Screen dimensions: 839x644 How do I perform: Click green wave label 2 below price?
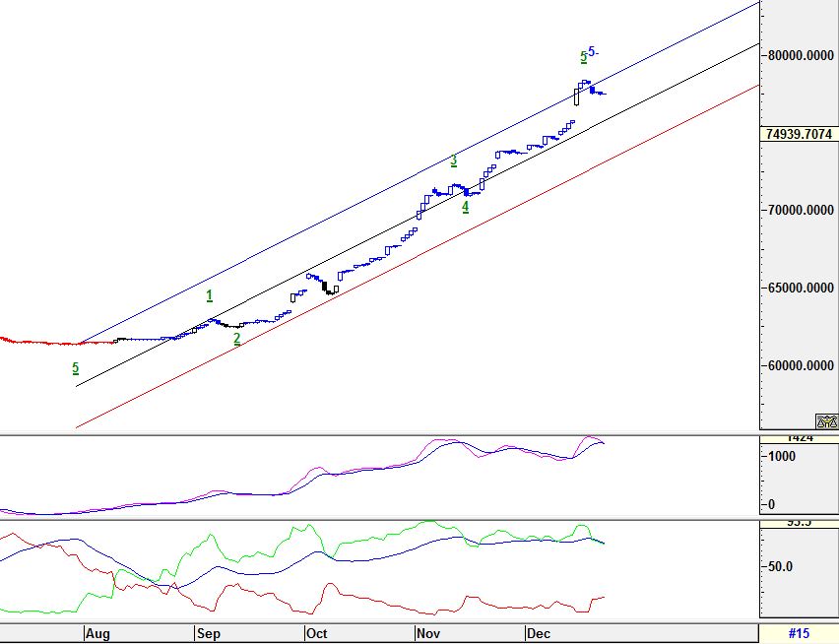(x=236, y=339)
